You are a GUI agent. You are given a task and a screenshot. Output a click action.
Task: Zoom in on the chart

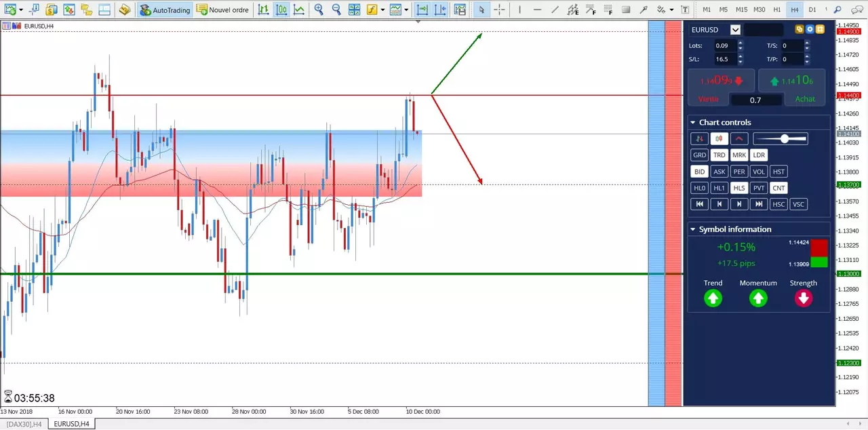pyautogui.click(x=319, y=9)
